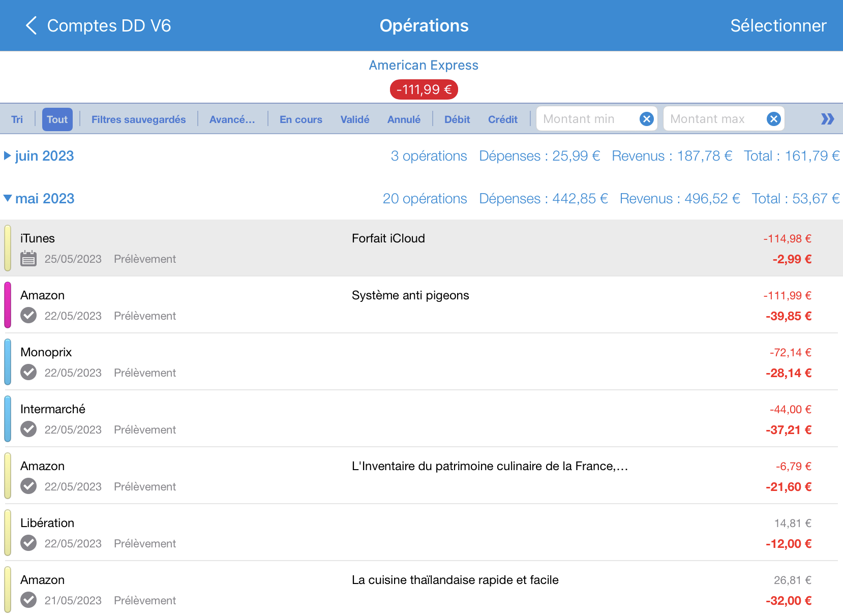The width and height of the screenshot is (843, 616).
Task: Go back to Comptes DD V6
Action: 98,25
